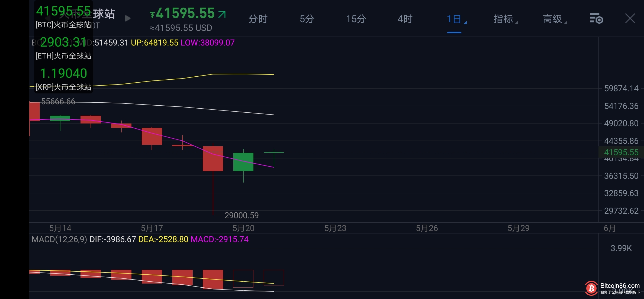Switch to the 4时 interval tab
The height and width of the screenshot is (299, 644).
click(x=405, y=19)
